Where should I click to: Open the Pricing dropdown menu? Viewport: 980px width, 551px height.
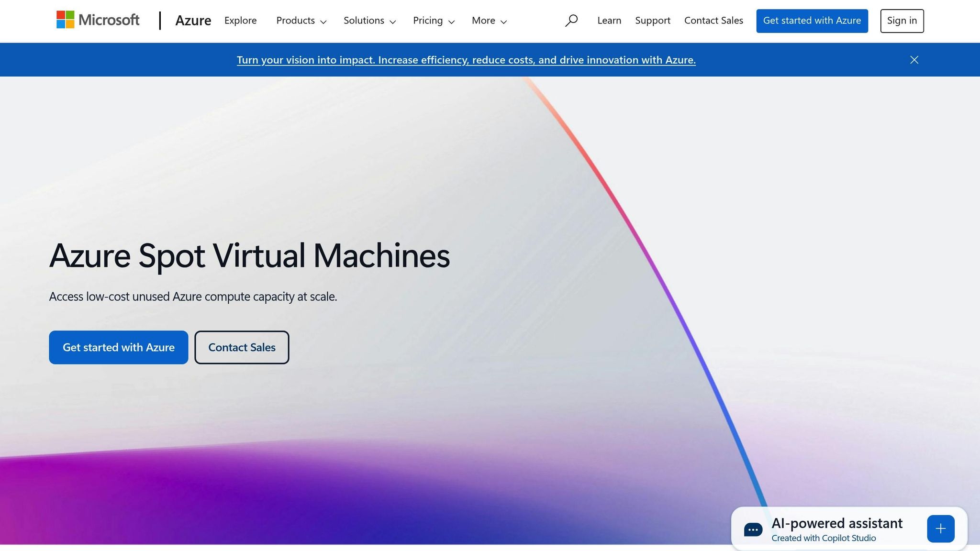[x=434, y=21]
